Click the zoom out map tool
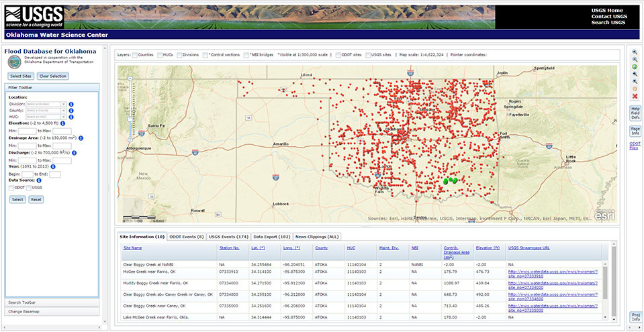The width and height of the screenshot is (644, 332). tap(635, 60)
